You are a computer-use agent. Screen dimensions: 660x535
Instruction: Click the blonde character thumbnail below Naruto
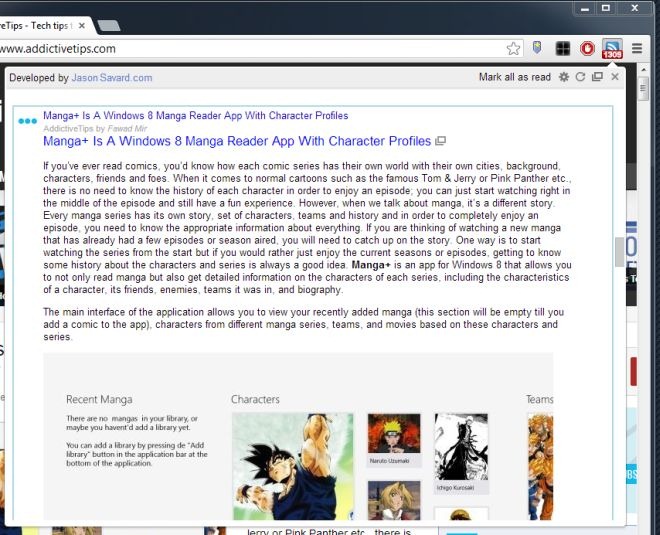pyautogui.click(x=394, y=500)
